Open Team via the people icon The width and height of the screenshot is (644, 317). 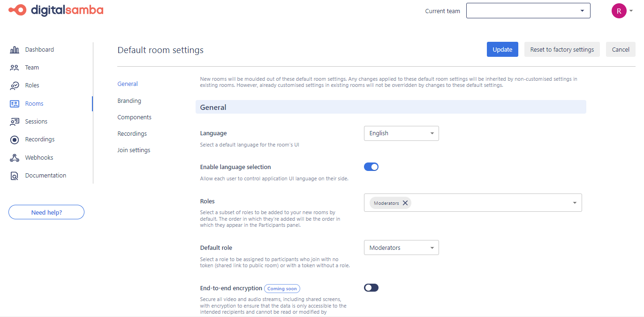point(15,68)
